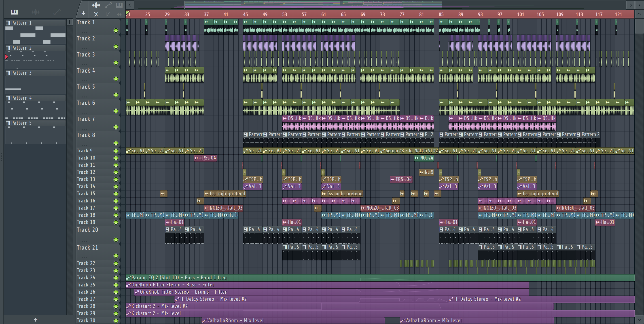644x324 pixels.
Task: Click the vertical scrollbar down arrow
Action: click(639, 319)
